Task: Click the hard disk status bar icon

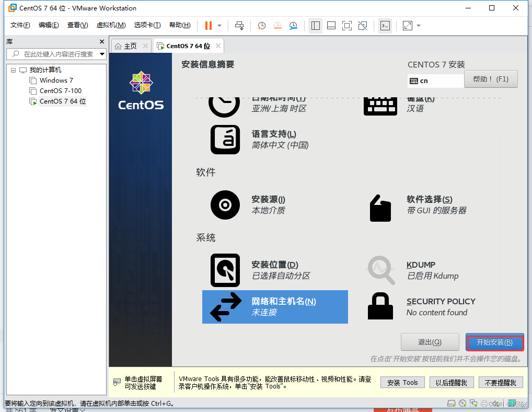Action: point(451,403)
